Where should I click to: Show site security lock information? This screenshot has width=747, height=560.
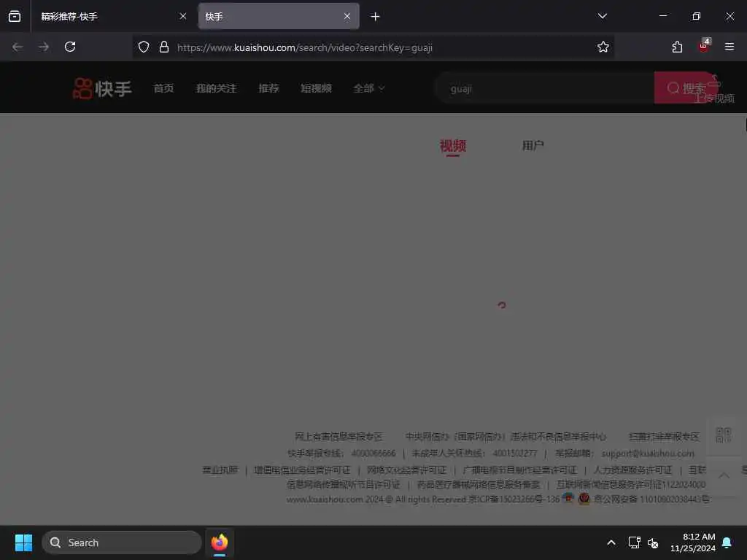[x=164, y=47]
